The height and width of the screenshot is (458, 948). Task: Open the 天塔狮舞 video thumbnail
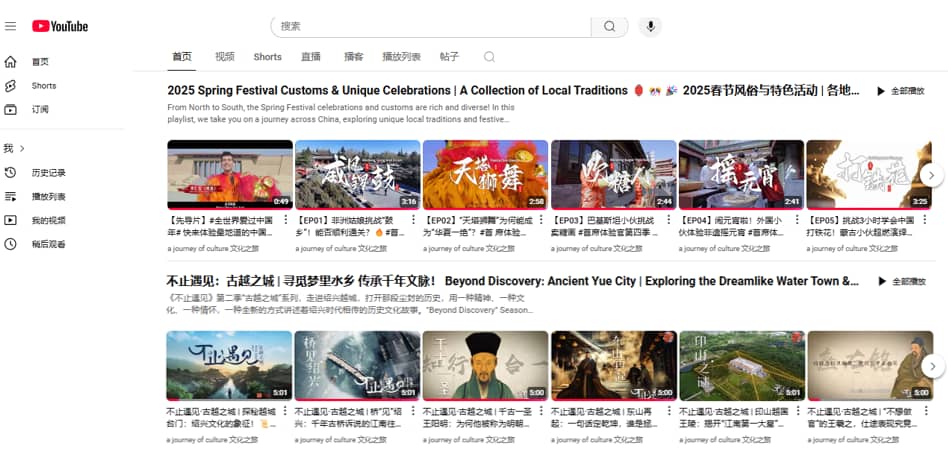tap(485, 174)
